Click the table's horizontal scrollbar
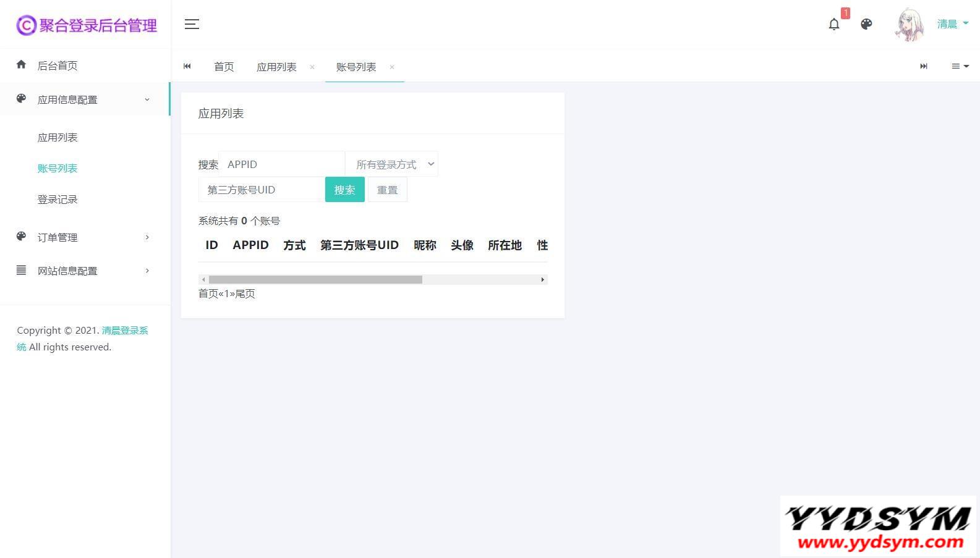The width and height of the screenshot is (980, 558). tap(315, 280)
